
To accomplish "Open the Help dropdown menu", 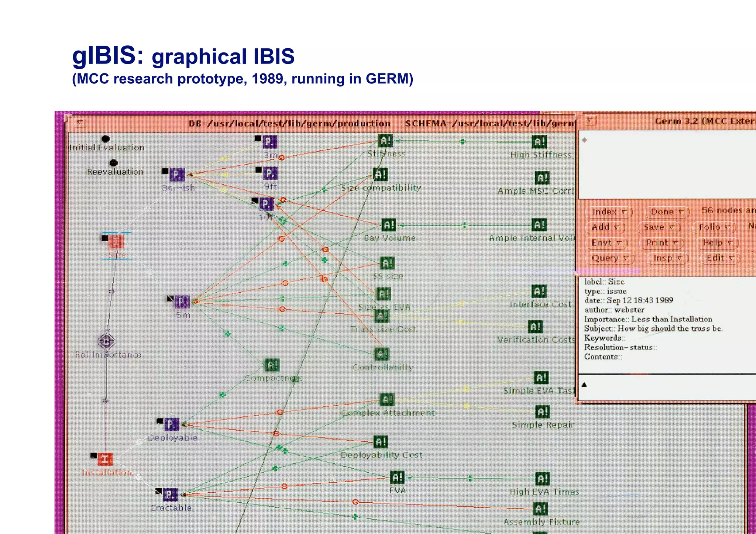I will (718, 243).
